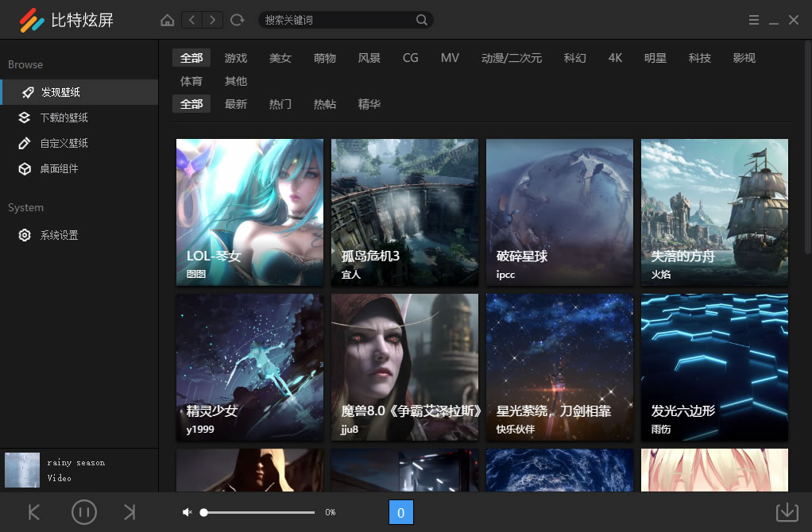Go to the home page icon
Screen dimensions: 812x532
[x=168, y=20]
